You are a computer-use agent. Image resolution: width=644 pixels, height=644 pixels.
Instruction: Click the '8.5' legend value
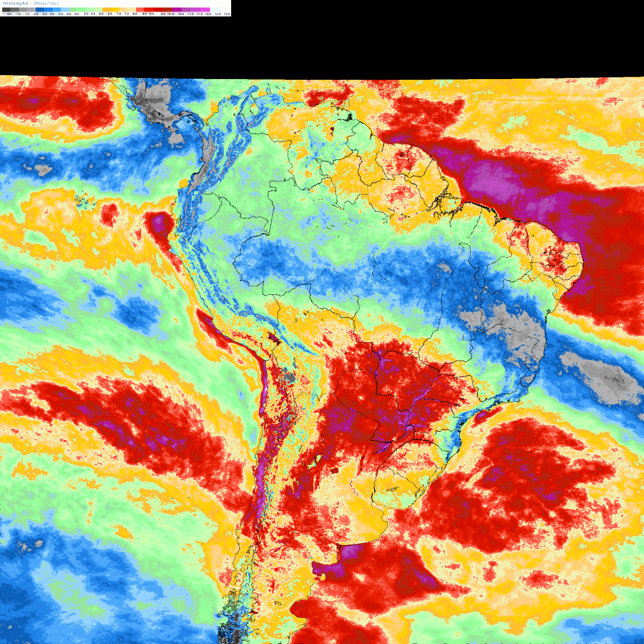pyautogui.click(x=145, y=14)
